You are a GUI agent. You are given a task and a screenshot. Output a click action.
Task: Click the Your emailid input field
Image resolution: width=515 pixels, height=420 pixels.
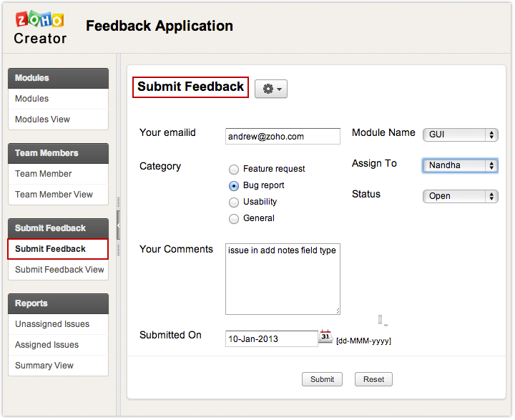tap(283, 136)
